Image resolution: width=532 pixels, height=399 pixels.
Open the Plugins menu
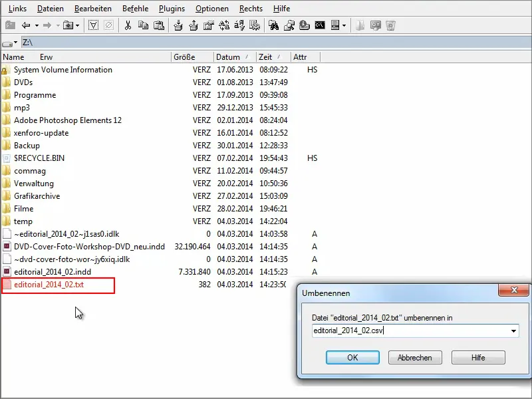pos(172,9)
